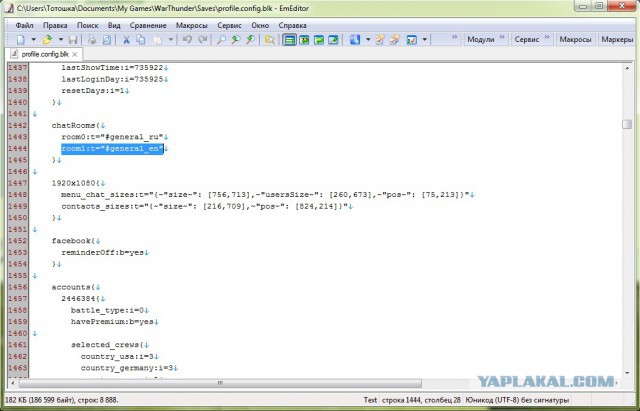Open the Поиск menu
640x411 pixels.
[88, 25]
